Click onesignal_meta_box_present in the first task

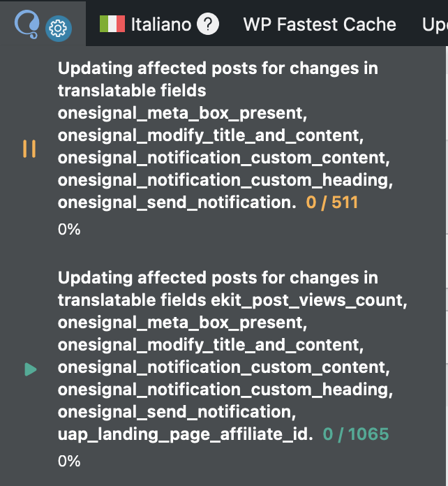(x=182, y=113)
